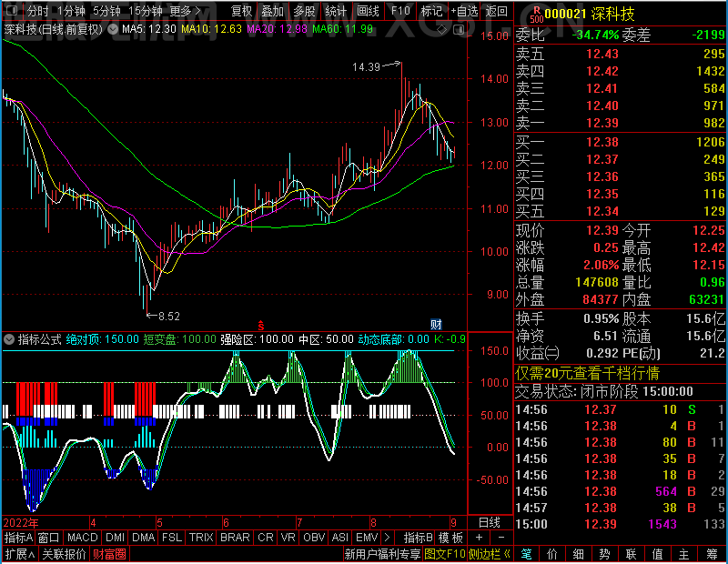Click stock code 000021

565,15
